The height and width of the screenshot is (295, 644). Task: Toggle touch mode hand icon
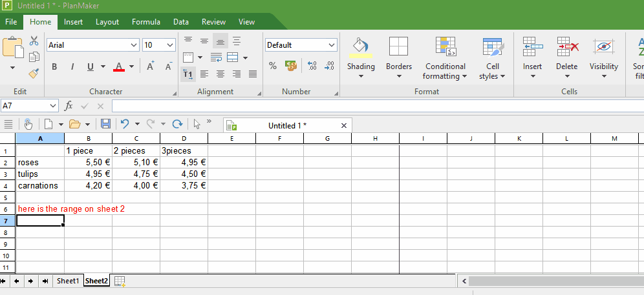(x=28, y=124)
